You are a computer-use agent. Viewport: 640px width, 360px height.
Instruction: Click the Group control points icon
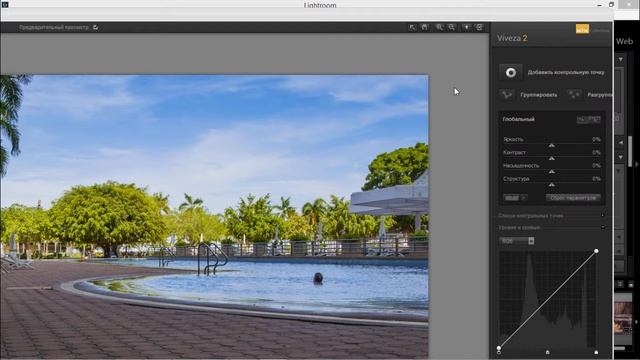507,95
